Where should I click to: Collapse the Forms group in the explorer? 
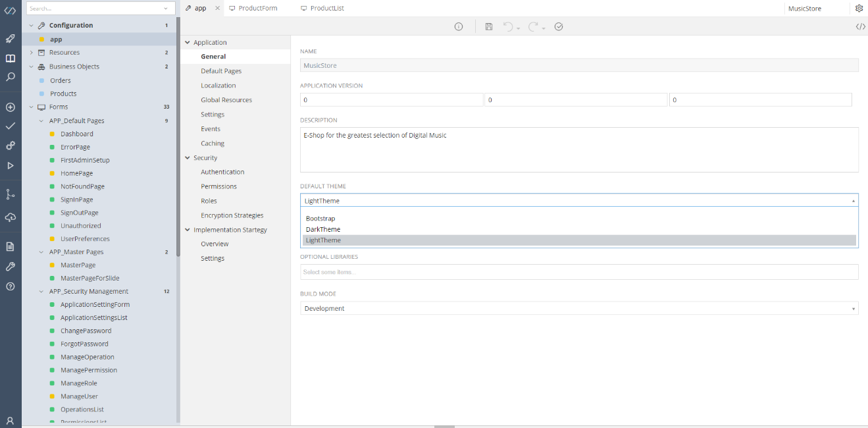[x=31, y=107]
